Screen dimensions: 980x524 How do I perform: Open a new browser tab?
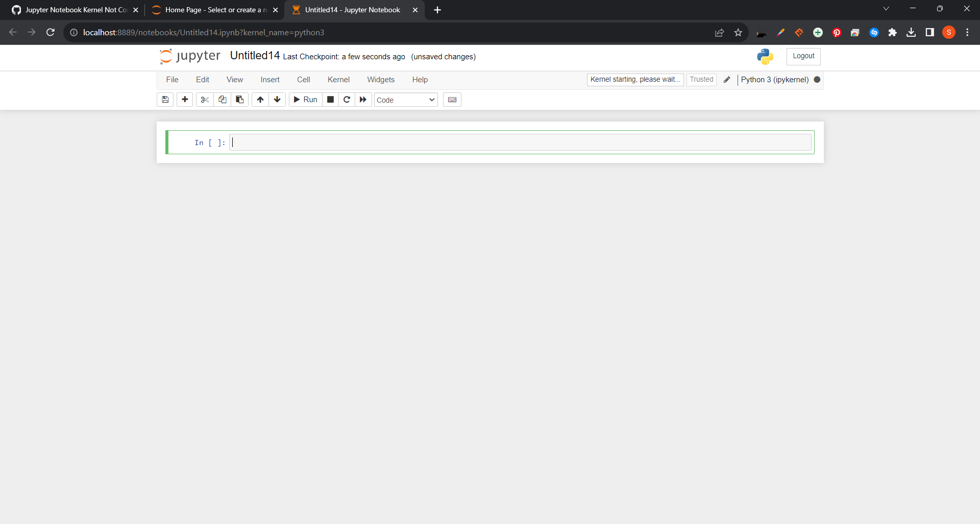(x=437, y=10)
